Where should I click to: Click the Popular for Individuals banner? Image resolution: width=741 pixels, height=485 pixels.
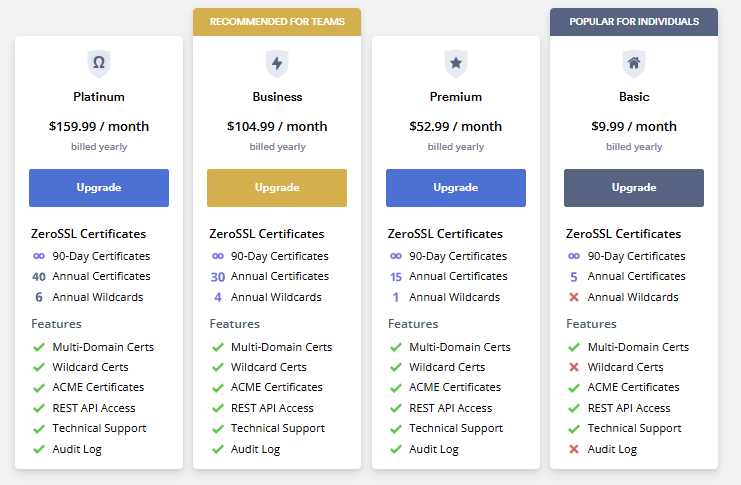tap(634, 21)
